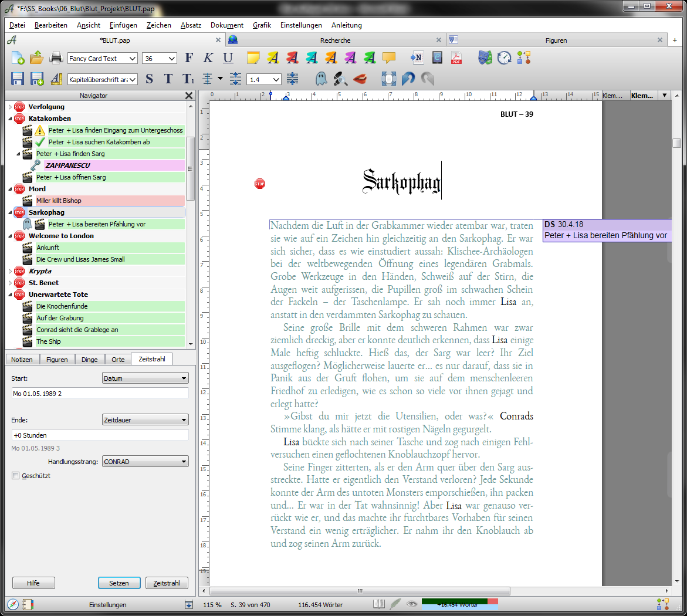Apply the red text marker A
The height and width of the screenshot is (616, 687).
coord(292,58)
